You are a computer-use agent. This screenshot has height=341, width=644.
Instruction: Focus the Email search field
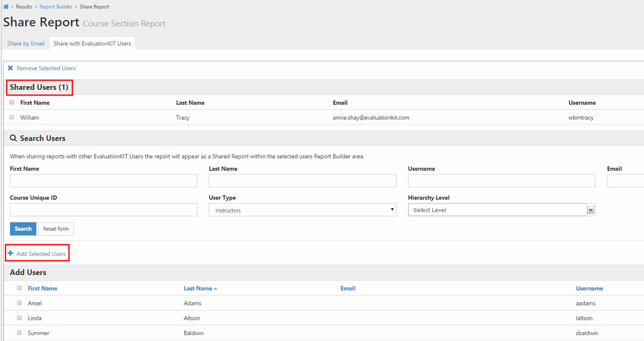point(625,181)
